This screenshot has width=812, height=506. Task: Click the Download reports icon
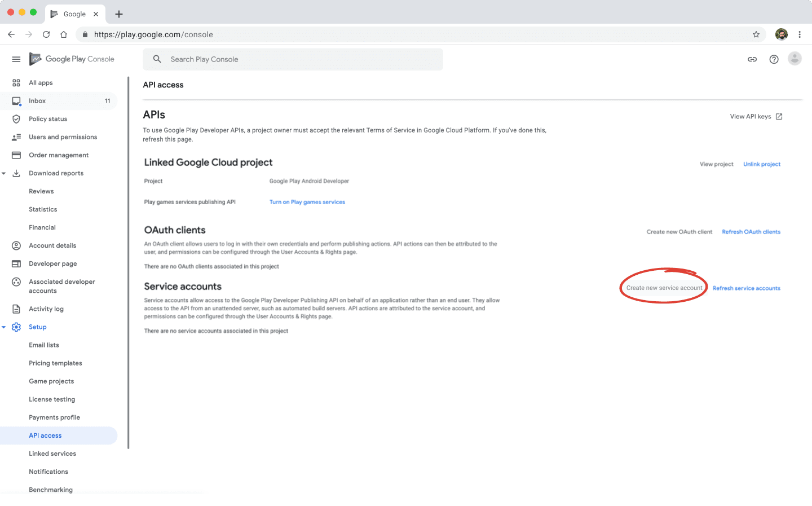pos(16,173)
